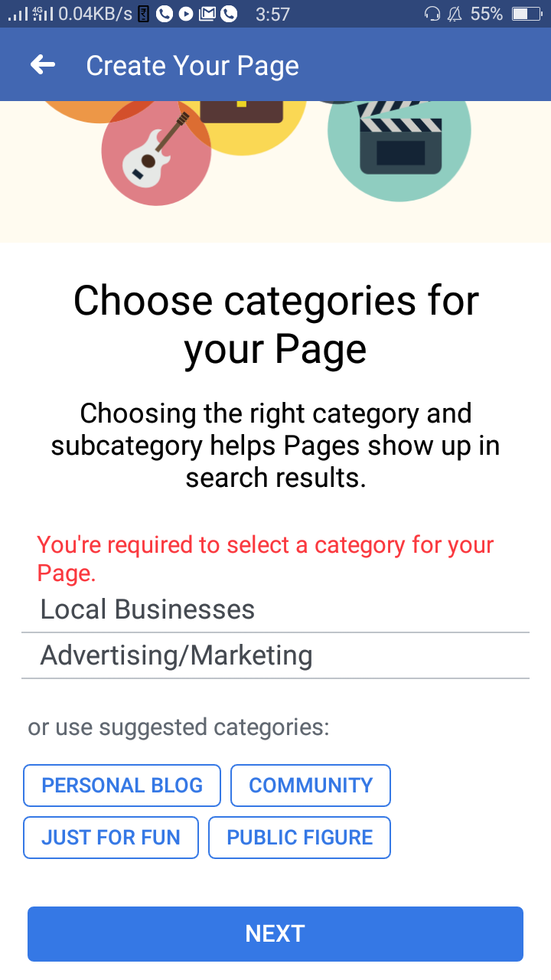
Task: Tap the briefcase illustration in the yellow circle
Action: point(242,112)
